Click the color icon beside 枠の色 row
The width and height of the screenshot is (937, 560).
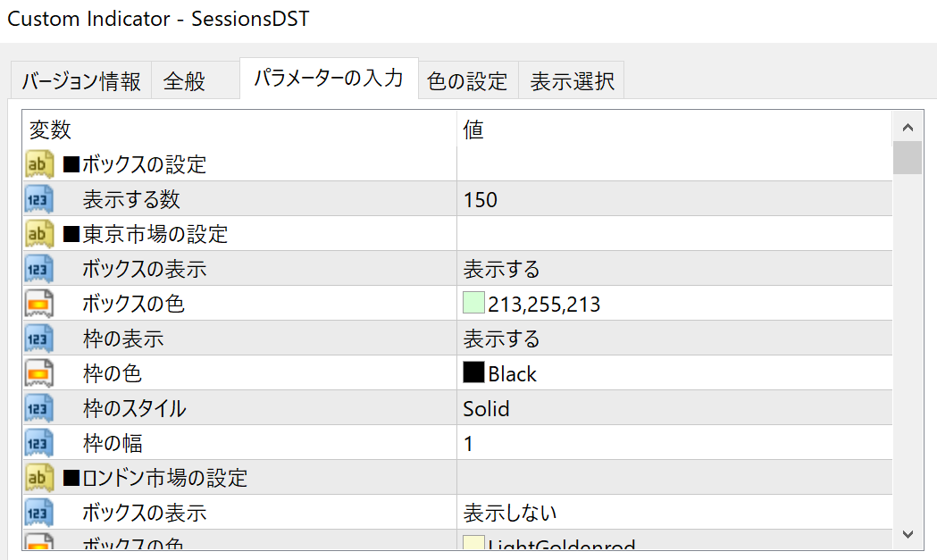pos(39,373)
